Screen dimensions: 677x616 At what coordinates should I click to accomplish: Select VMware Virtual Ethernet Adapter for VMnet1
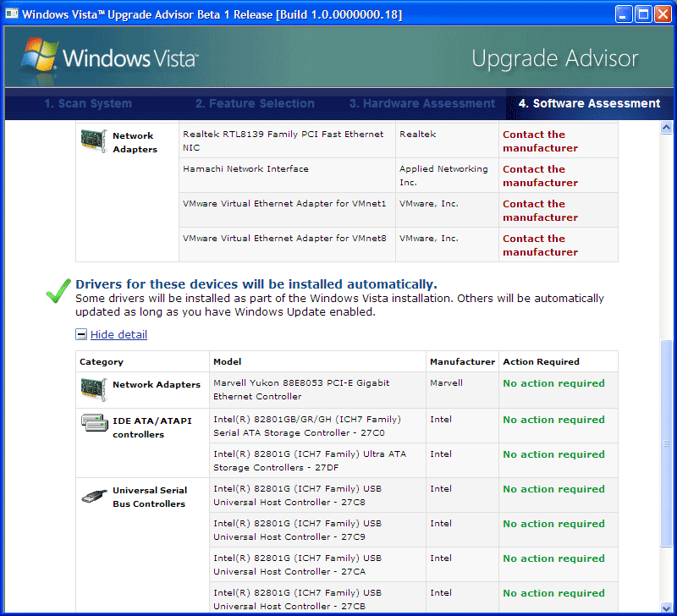[x=284, y=203]
